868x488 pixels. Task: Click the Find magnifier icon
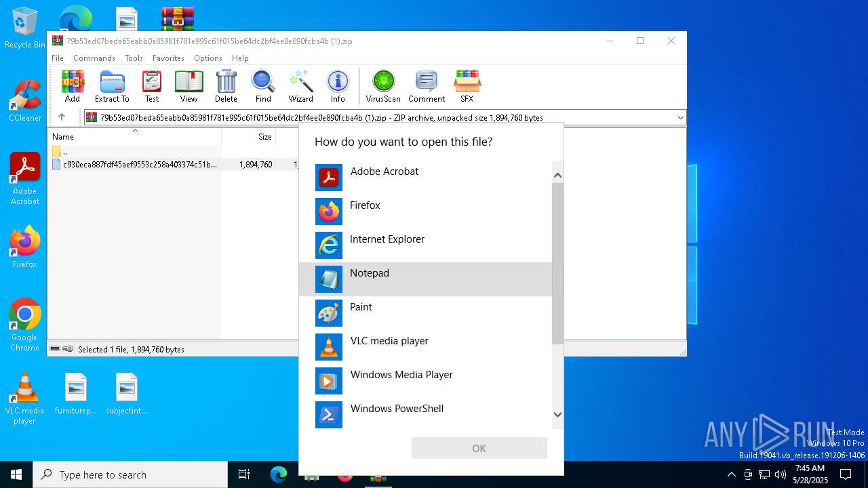[x=263, y=86]
